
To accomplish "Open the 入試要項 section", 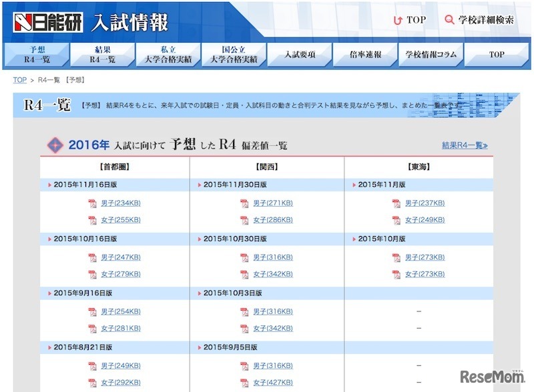I will [303, 53].
